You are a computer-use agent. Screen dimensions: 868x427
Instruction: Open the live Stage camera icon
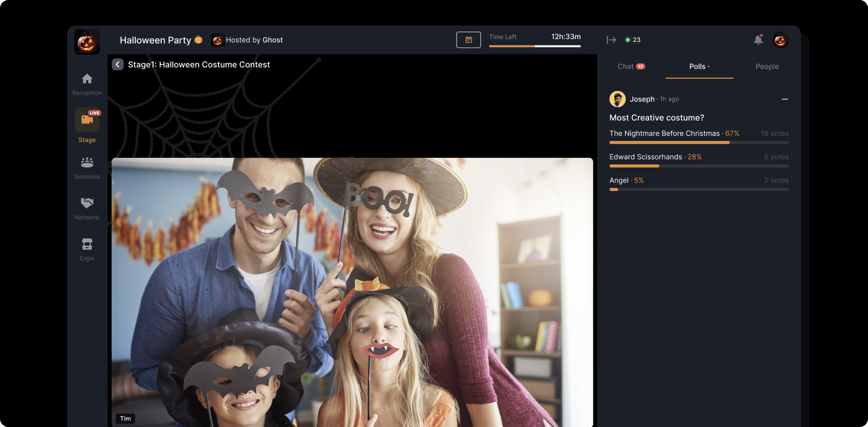[87, 120]
